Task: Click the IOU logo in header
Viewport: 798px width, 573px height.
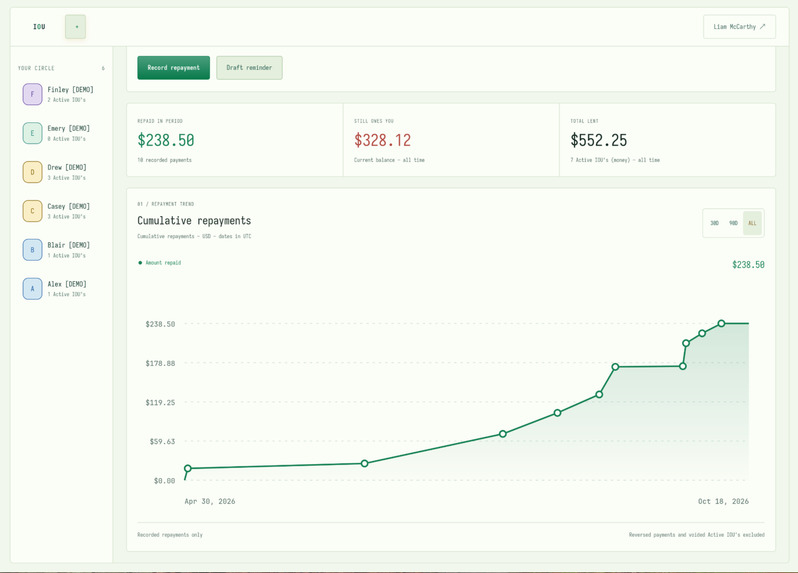Action: coord(39,26)
